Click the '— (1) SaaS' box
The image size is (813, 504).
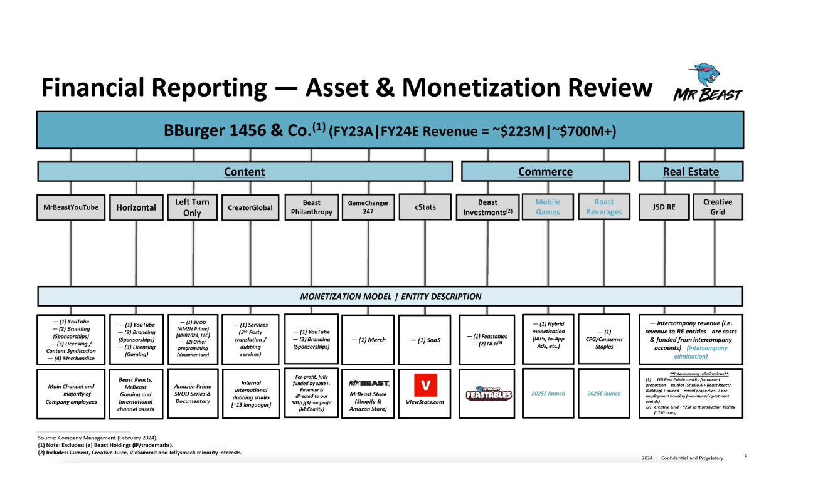[x=425, y=339]
